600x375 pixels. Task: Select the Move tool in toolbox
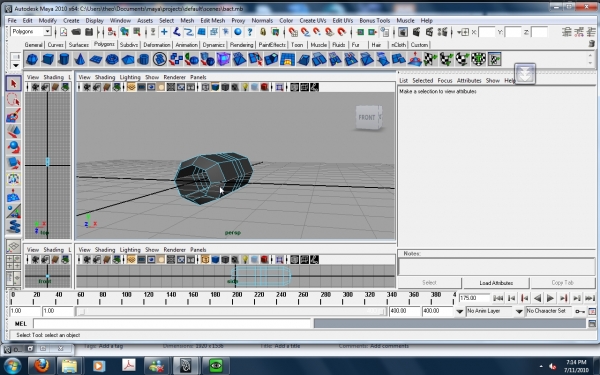(13, 131)
